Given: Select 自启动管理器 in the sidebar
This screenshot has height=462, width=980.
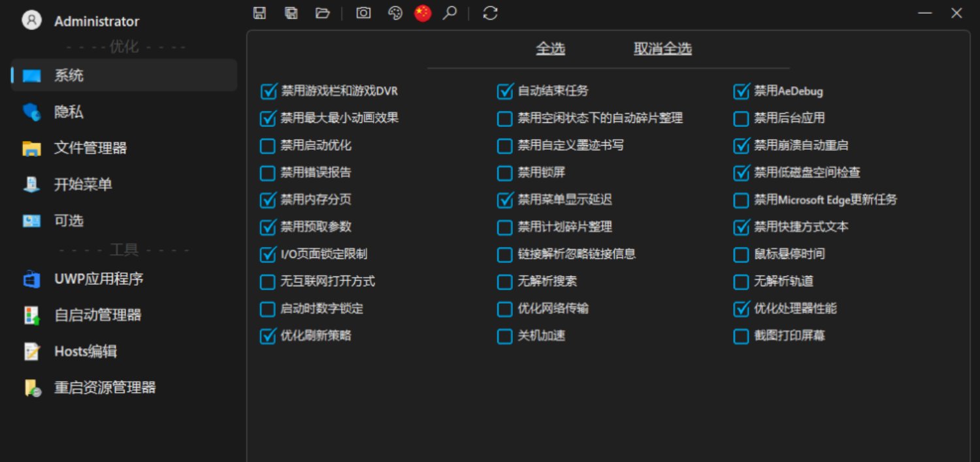Looking at the screenshot, I should point(98,315).
